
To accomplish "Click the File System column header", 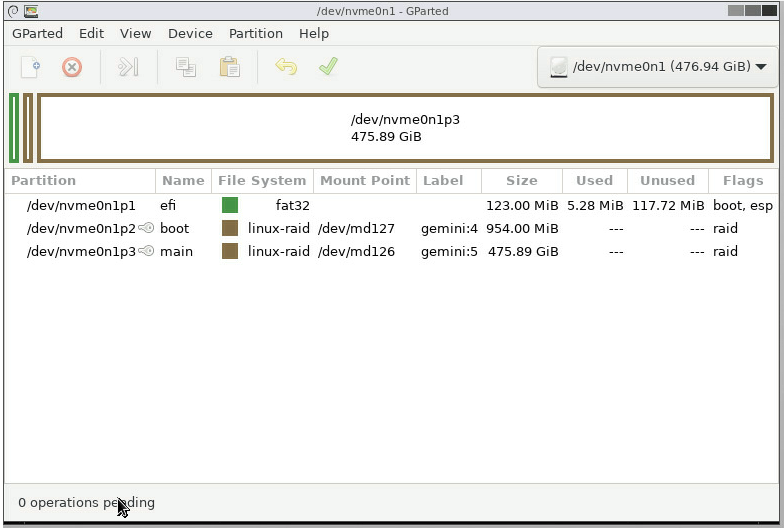I will pyautogui.click(x=262, y=180).
